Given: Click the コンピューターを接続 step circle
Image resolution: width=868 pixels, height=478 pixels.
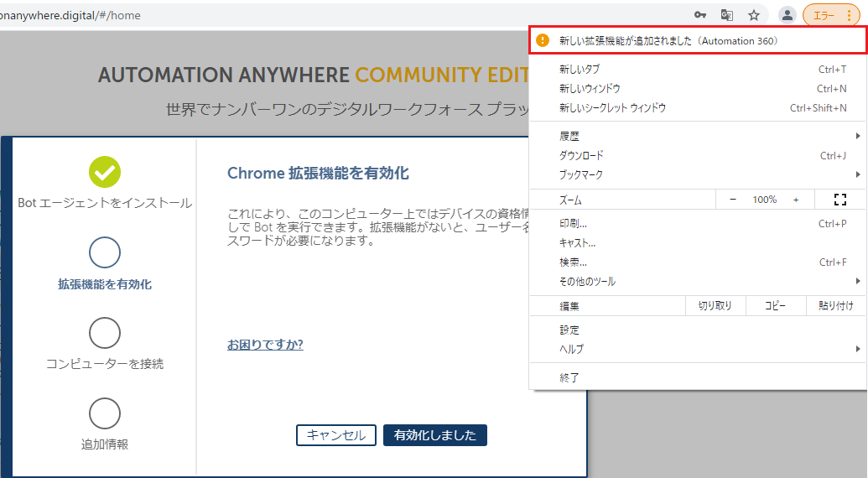Looking at the screenshot, I should [x=105, y=333].
